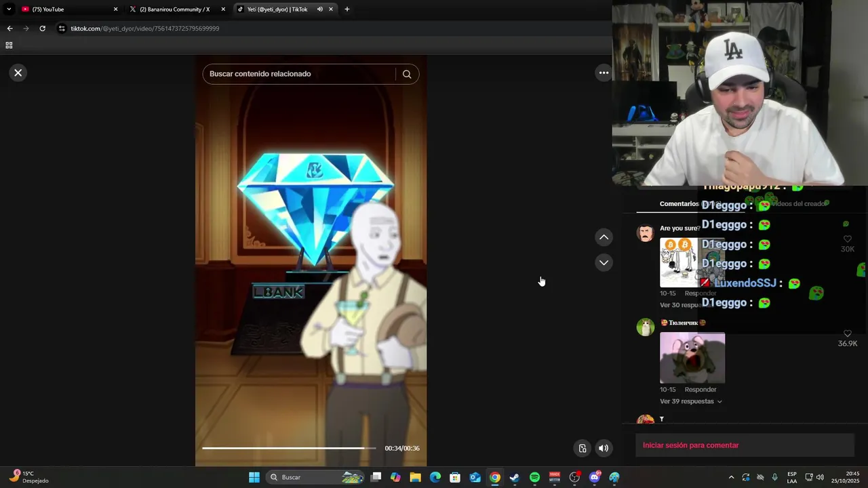868x488 pixels.
Task: Close the Yeti TikTok tab
Action: click(331, 9)
